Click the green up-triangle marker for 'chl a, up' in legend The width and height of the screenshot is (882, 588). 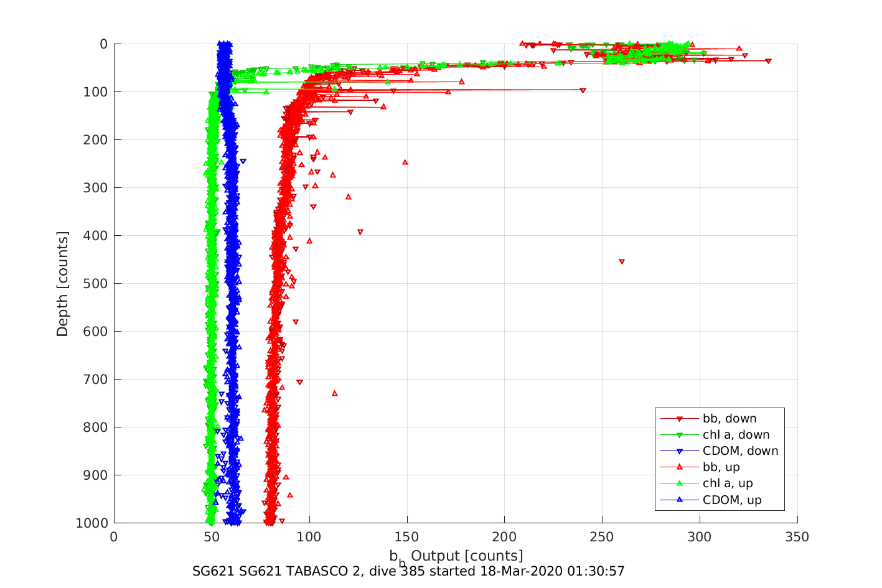[680, 483]
